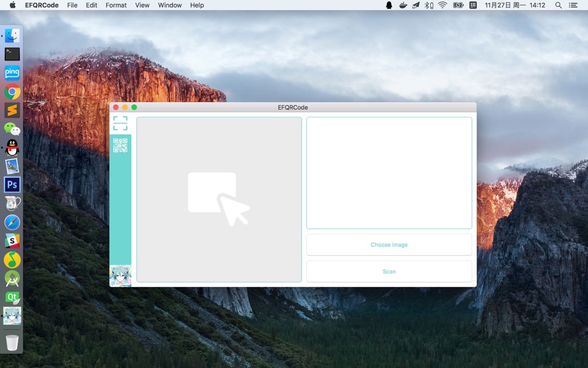Open WeChat from the Dock

[12, 129]
